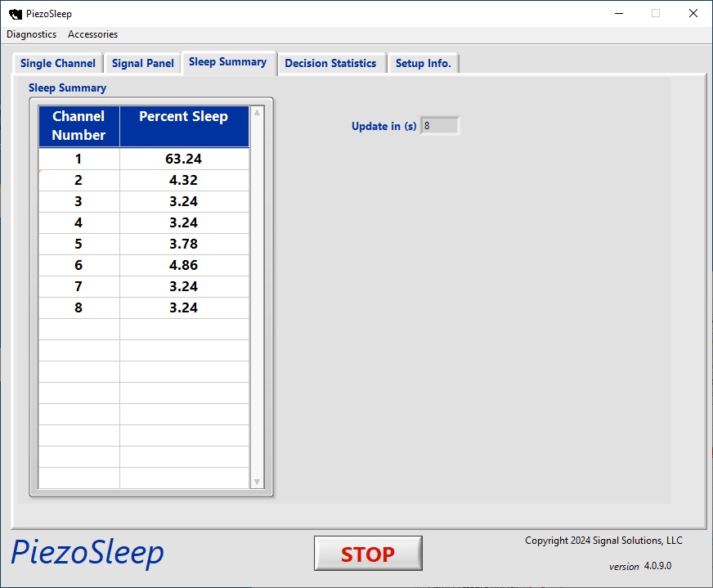713x588 pixels.
Task: Open the Diagnostics menu
Action: 32,34
